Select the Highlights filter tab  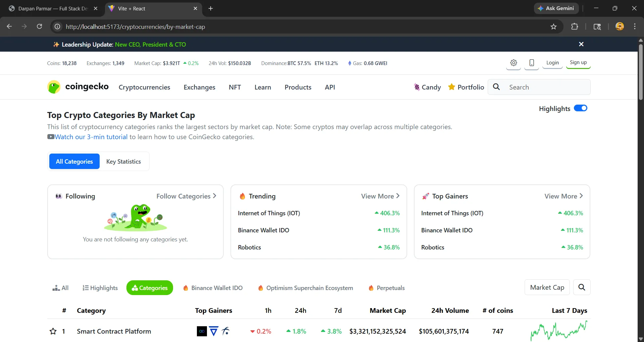(100, 288)
